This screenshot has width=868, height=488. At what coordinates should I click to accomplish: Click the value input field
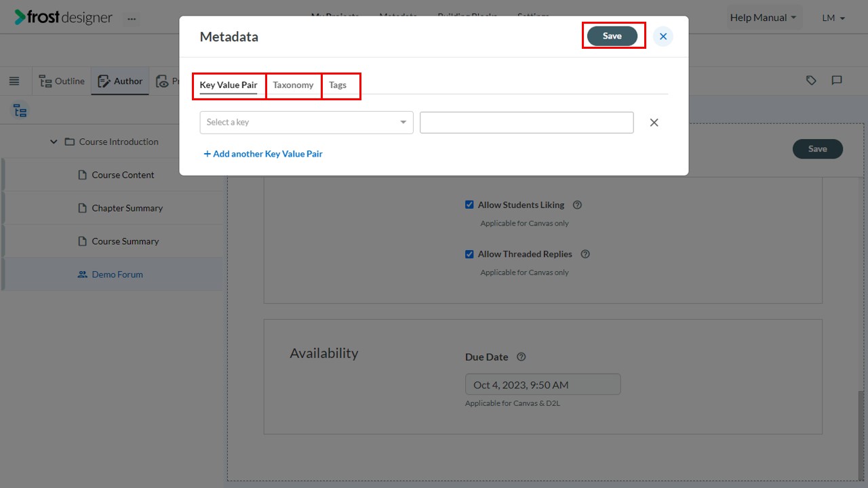[x=527, y=123]
